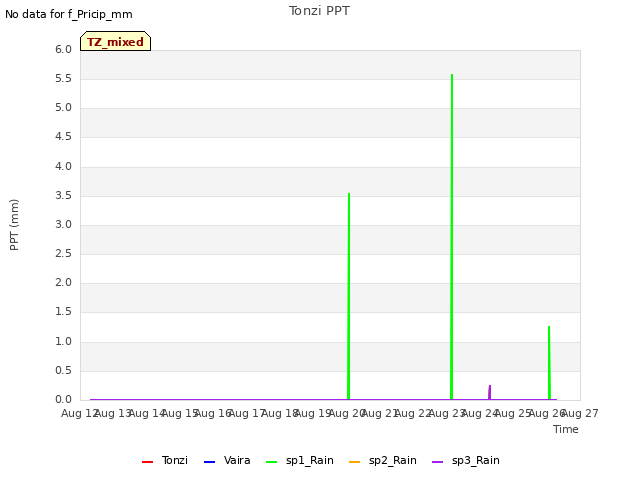The width and height of the screenshot is (640, 480).
Task: Click the TZ_mixed annotation label
Action: 116,41
